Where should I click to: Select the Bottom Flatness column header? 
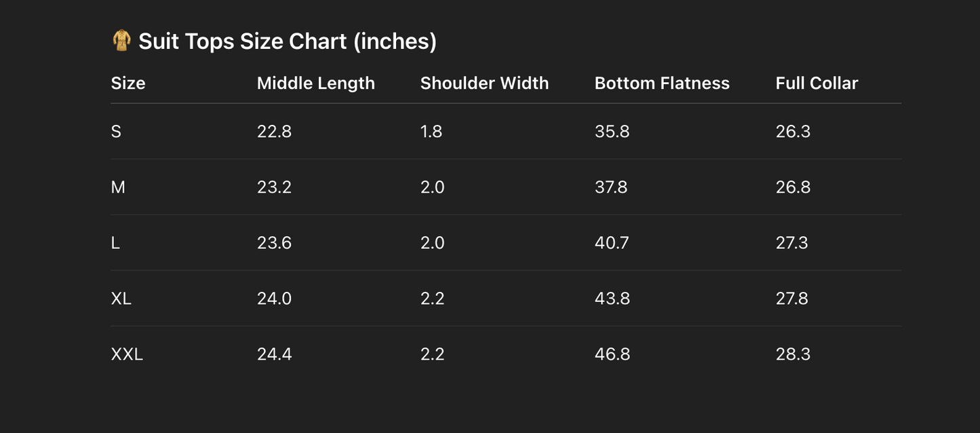click(662, 83)
